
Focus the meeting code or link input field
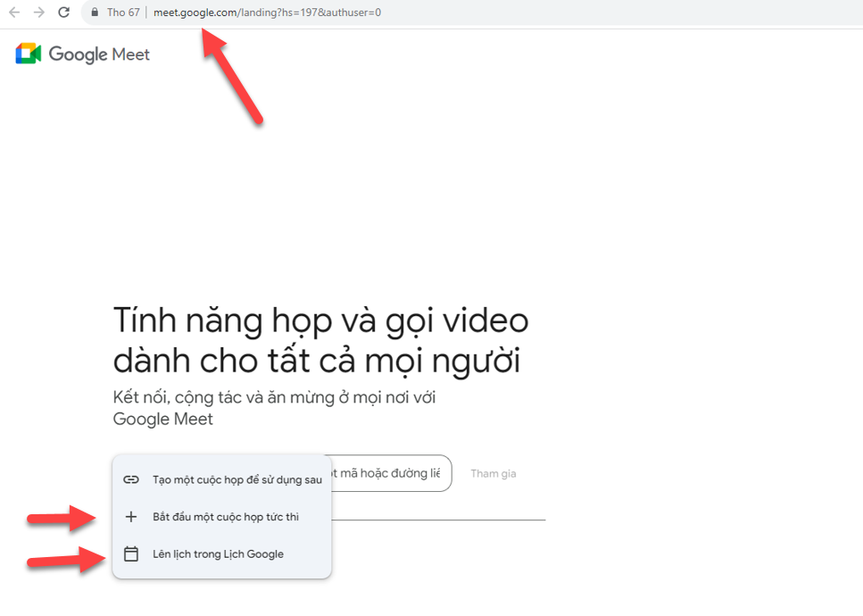[x=391, y=473]
